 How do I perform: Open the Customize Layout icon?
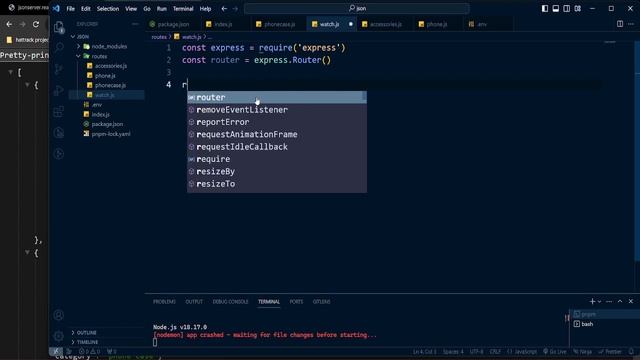578,9
